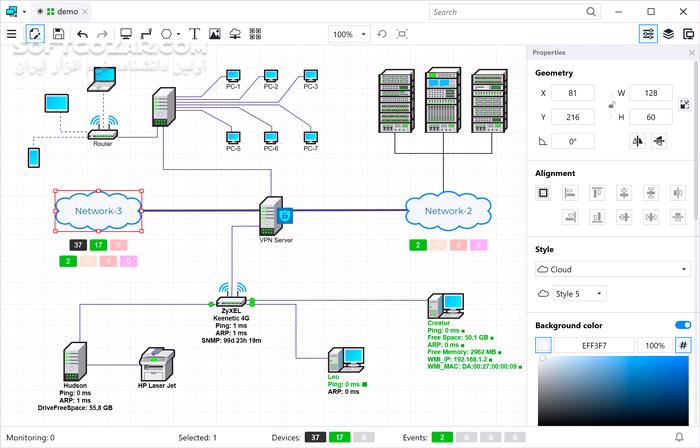Open the Style 5 dropdown
The image size is (700, 448).
click(579, 294)
